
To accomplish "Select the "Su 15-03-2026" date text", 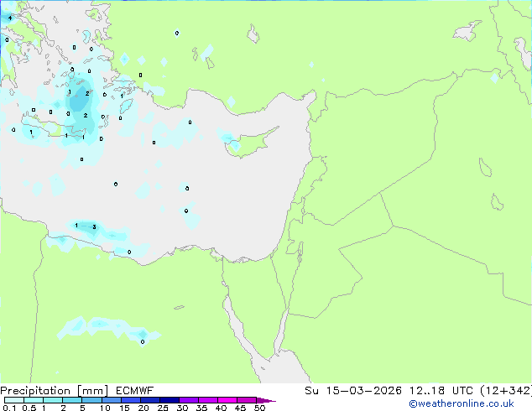I will [x=353, y=391].
